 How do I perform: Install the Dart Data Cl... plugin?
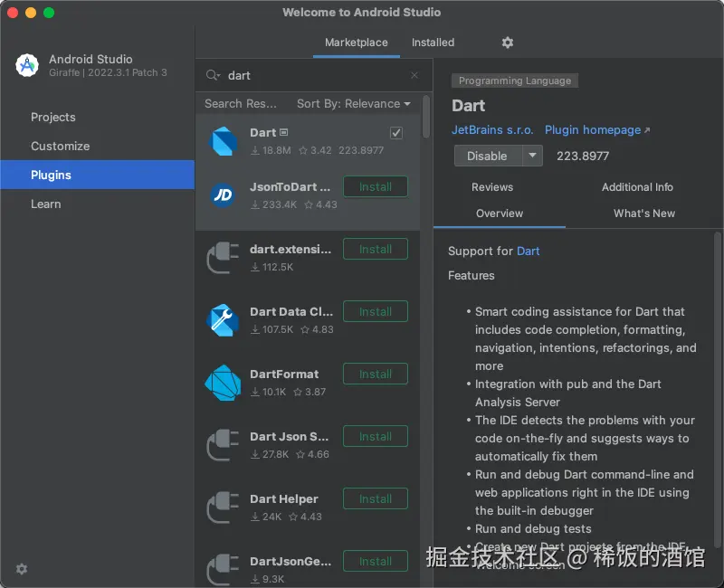(376, 311)
